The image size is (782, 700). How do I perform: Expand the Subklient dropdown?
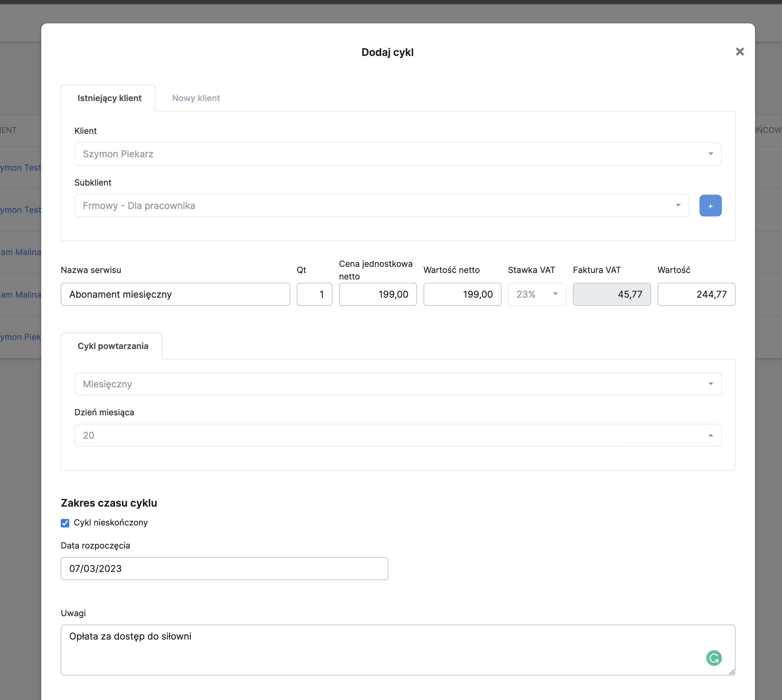[x=381, y=206]
